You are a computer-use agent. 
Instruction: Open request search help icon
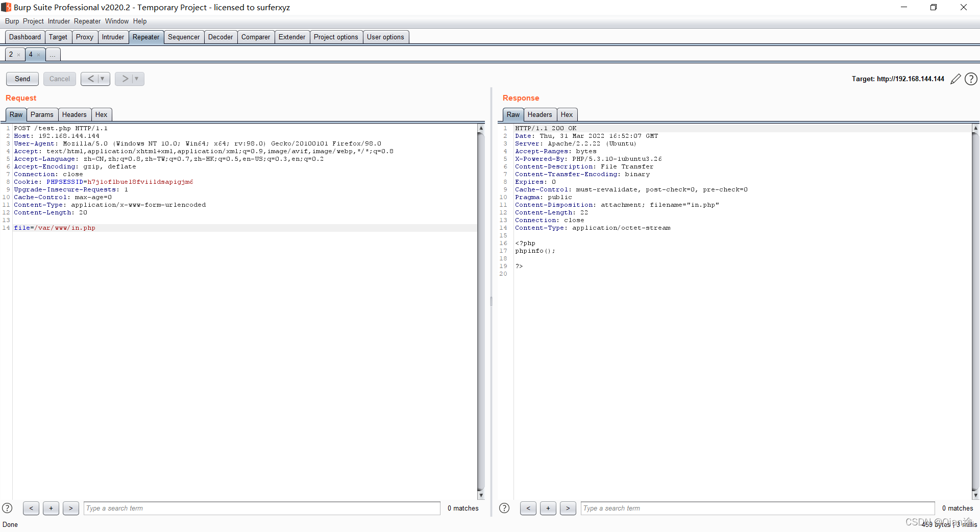pos(7,508)
